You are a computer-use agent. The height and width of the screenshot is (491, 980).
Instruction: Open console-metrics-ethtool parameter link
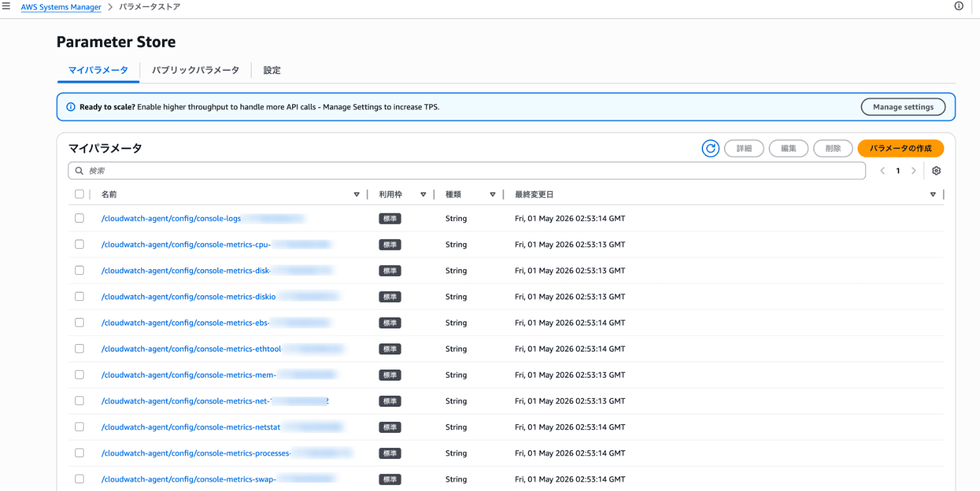tap(223, 349)
